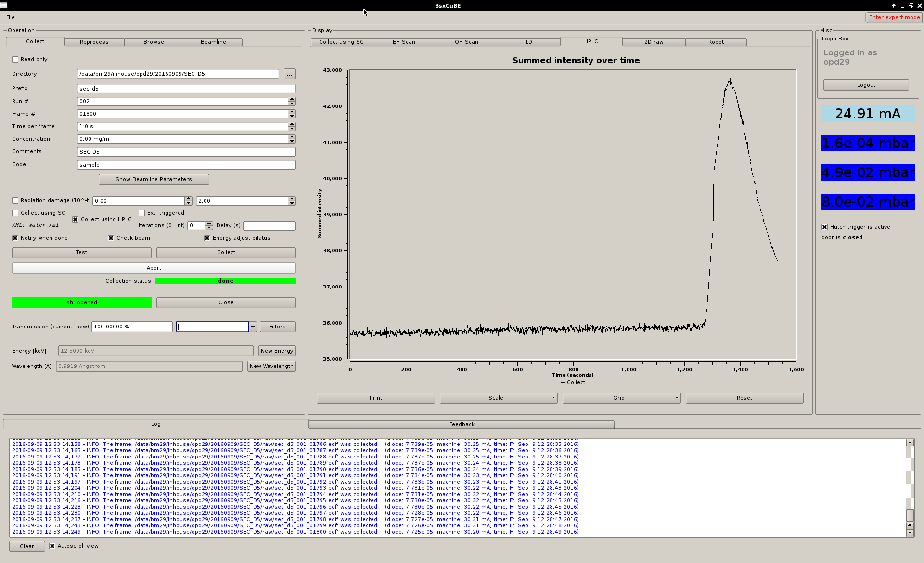
Task: Increment the Run number spinner up arrow
Action: [292, 99]
